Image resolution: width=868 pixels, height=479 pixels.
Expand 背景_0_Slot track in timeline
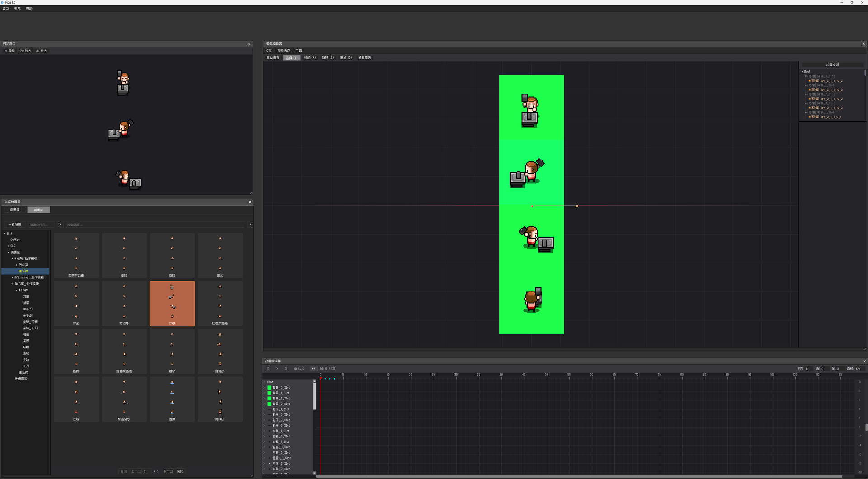click(264, 388)
